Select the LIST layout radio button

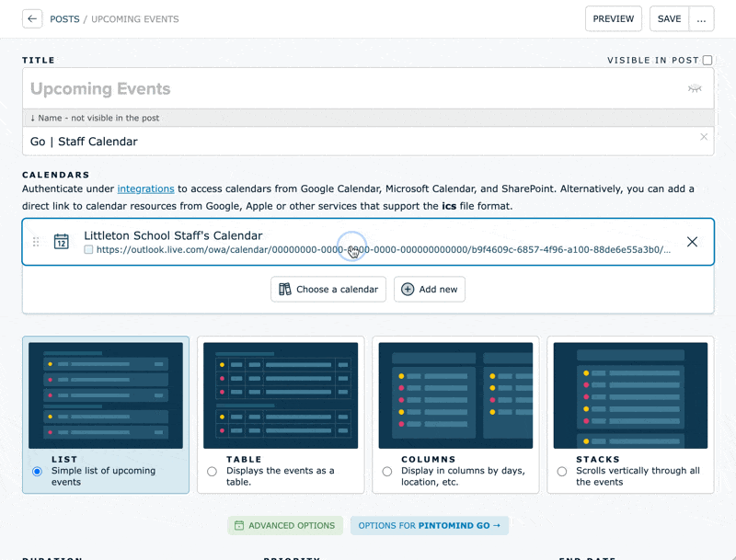37,472
